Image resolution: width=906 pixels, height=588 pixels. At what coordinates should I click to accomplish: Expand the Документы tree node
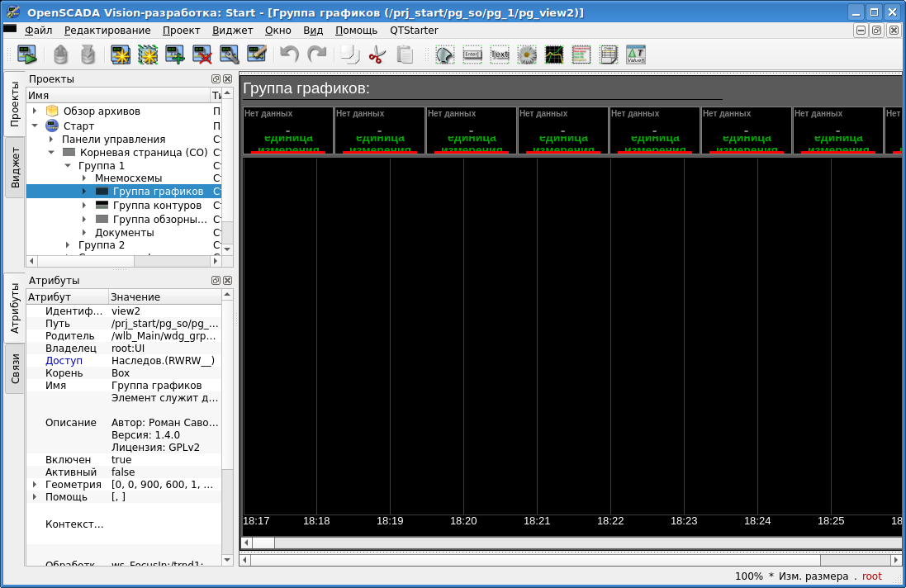pyautogui.click(x=84, y=233)
